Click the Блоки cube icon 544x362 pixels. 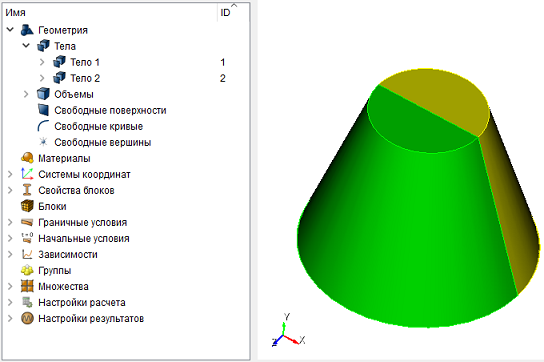pyautogui.click(x=27, y=206)
